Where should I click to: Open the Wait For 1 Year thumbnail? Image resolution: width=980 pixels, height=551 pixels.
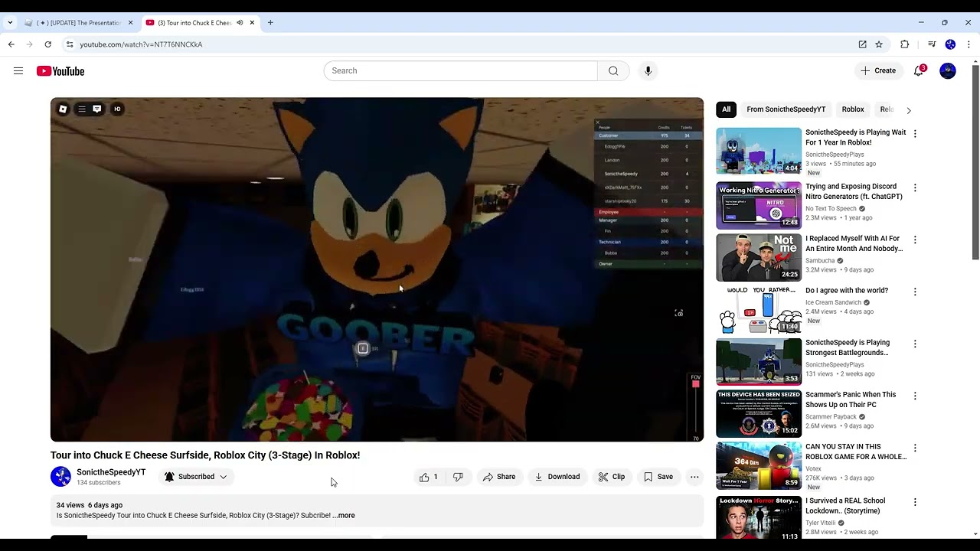pos(759,152)
